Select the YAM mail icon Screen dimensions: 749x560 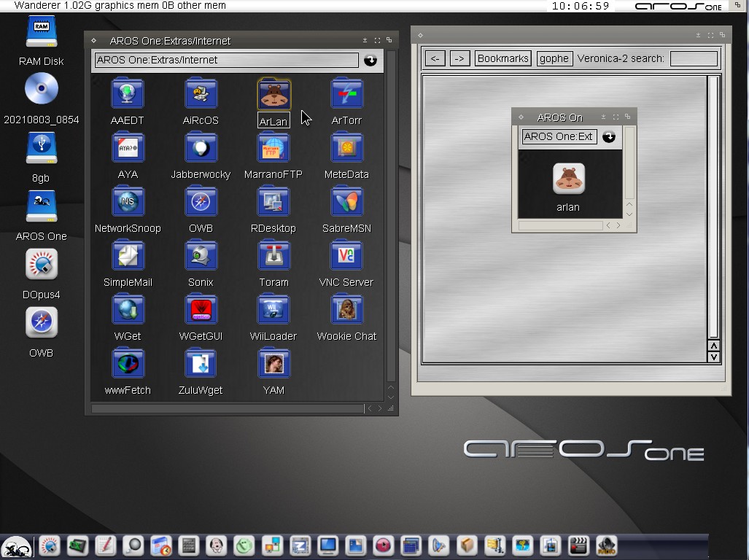[x=273, y=364]
